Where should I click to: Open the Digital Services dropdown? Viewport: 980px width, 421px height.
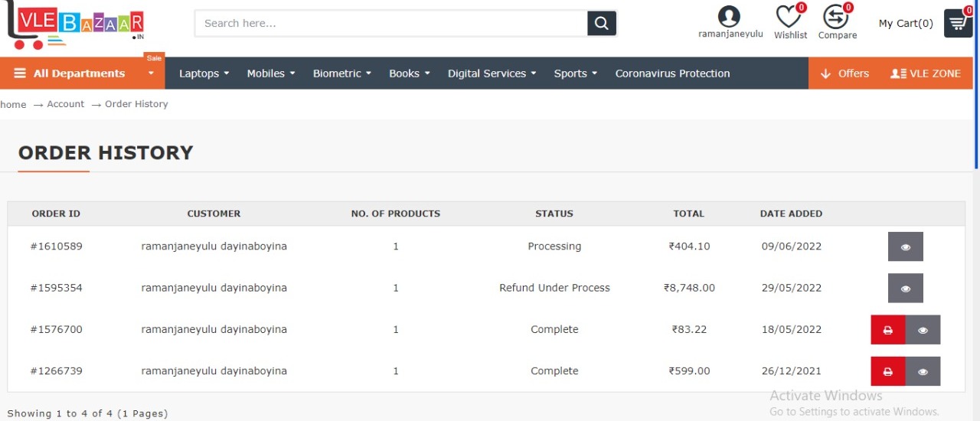[492, 73]
